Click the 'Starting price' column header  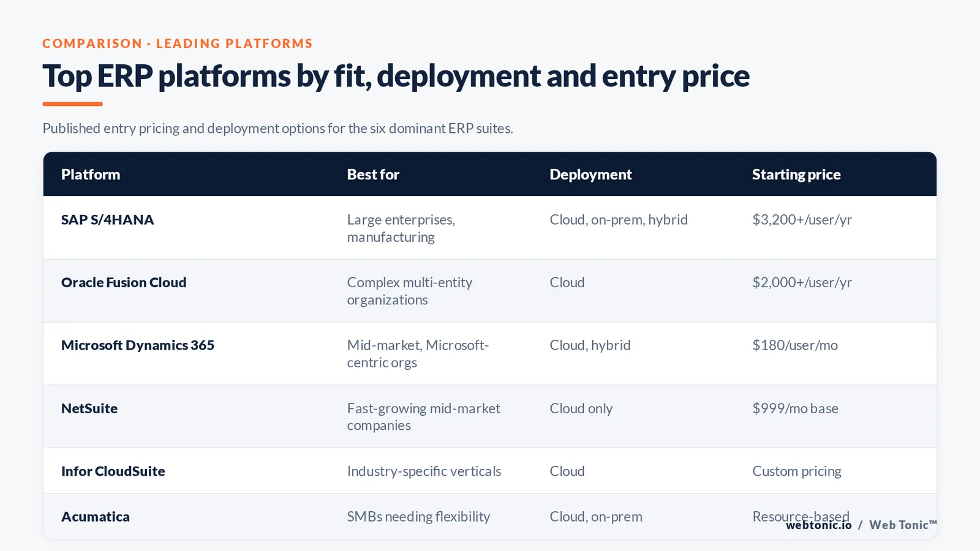pyautogui.click(x=796, y=174)
